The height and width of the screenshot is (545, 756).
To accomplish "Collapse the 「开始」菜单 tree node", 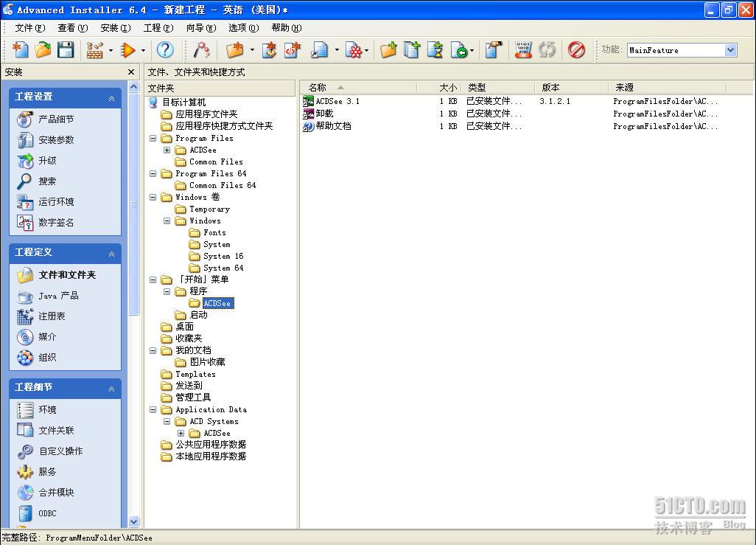I will point(153,280).
